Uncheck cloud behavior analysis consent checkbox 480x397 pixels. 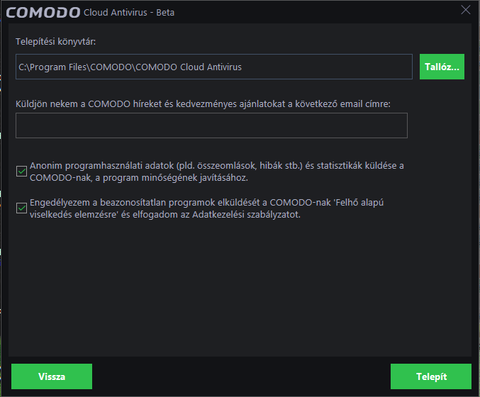(22, 208)
